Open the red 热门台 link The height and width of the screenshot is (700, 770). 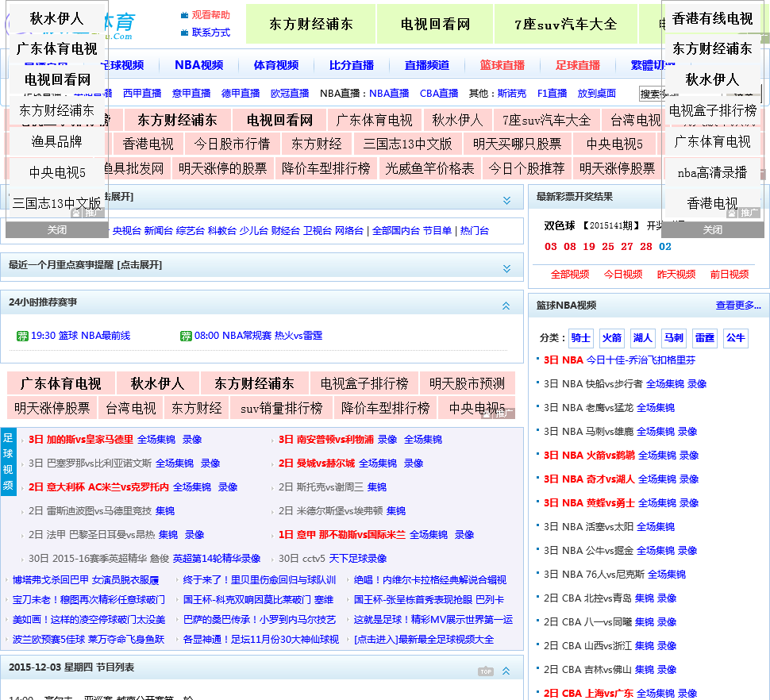click(x=475, y=231)
